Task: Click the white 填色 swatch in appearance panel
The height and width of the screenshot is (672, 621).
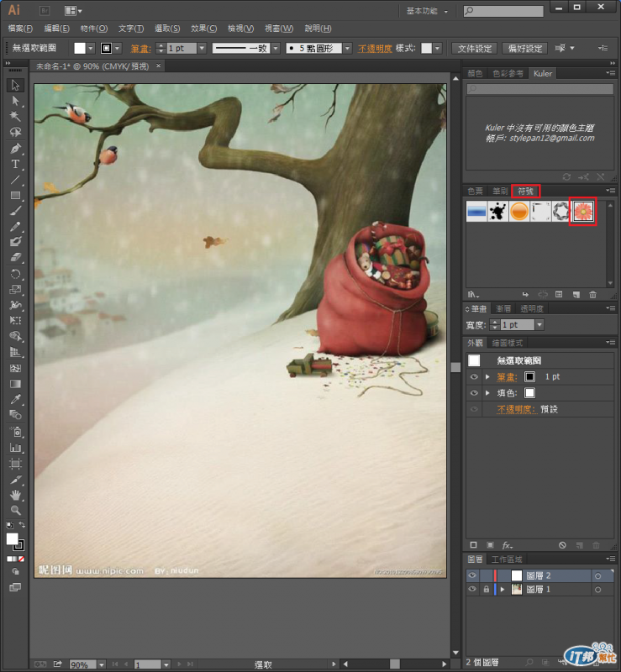Action: pos(529,393)
